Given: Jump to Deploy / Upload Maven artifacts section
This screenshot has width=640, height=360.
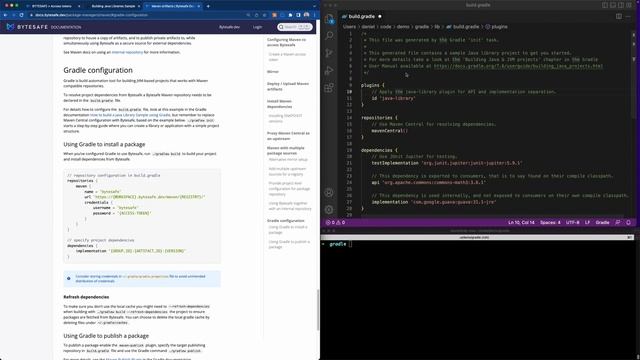Looking at the screenshot, I should (x=288, y=86).
